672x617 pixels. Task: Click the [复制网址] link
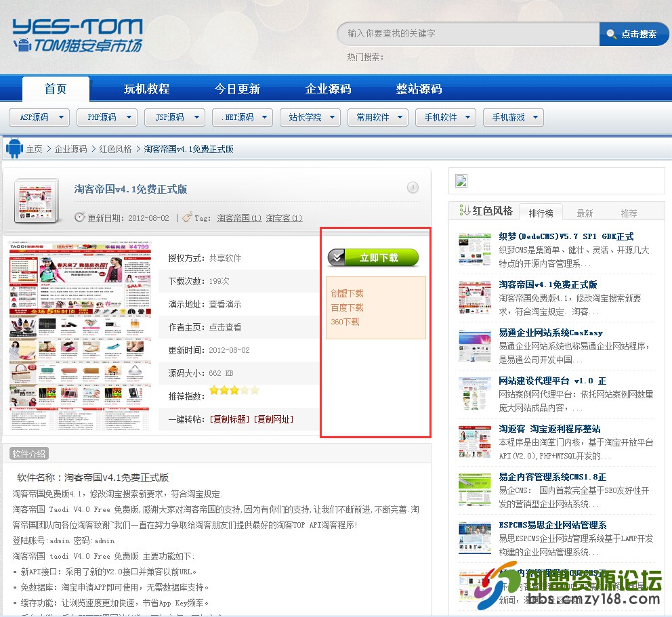click(x=274, y=419)
